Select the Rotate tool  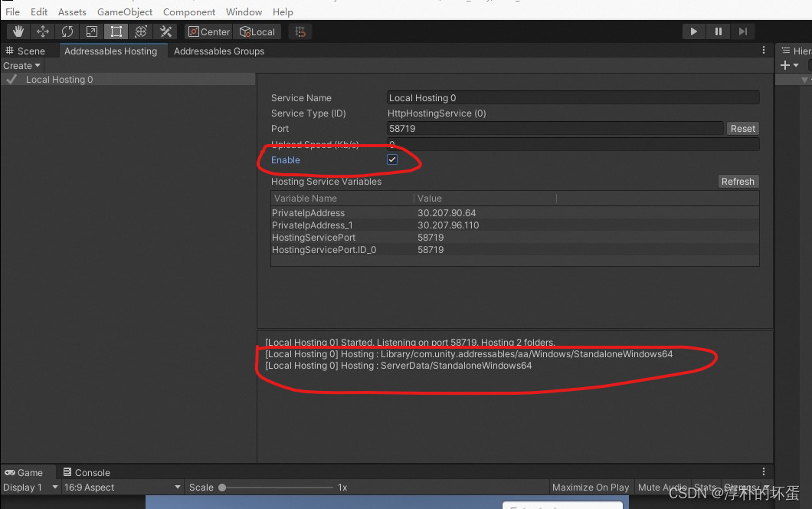(x=67, y=31)
